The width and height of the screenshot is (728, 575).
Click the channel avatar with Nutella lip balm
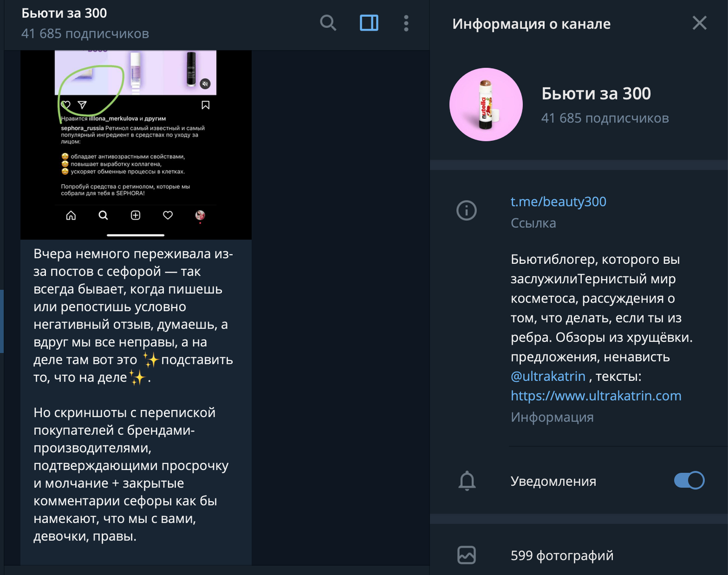click(x=486, y=105)
